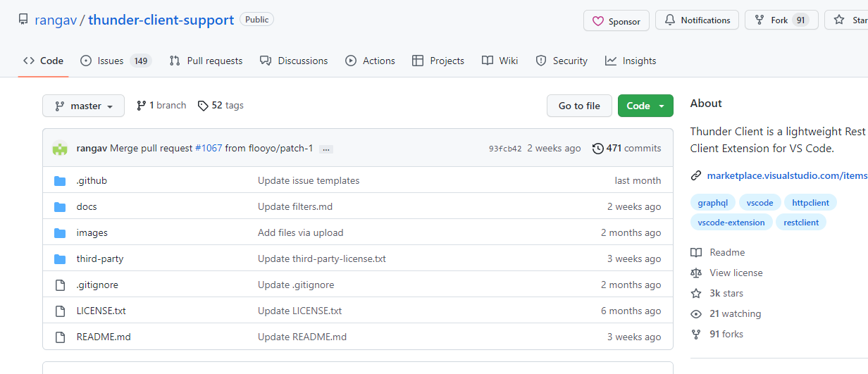Select the vscode-extension topic tag
Image resolution: width=868 pixels, height=374 pixels.
click(731, 223)
